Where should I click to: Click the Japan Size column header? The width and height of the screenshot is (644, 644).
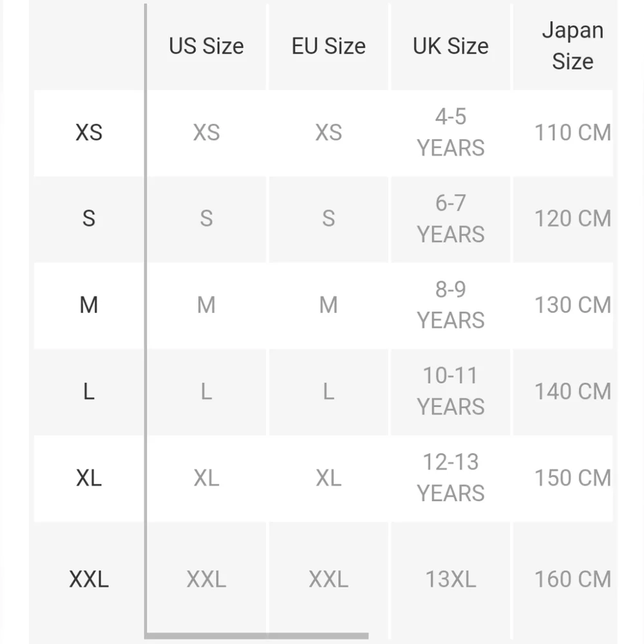point(573,46)
